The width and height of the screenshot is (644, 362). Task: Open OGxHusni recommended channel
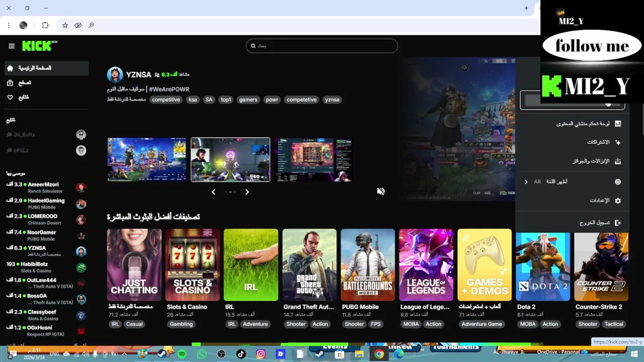click(x=46, y=330)
